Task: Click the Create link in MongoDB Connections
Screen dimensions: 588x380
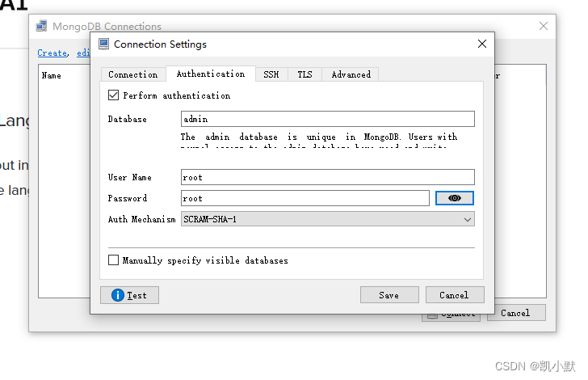Action: (52, 53)
